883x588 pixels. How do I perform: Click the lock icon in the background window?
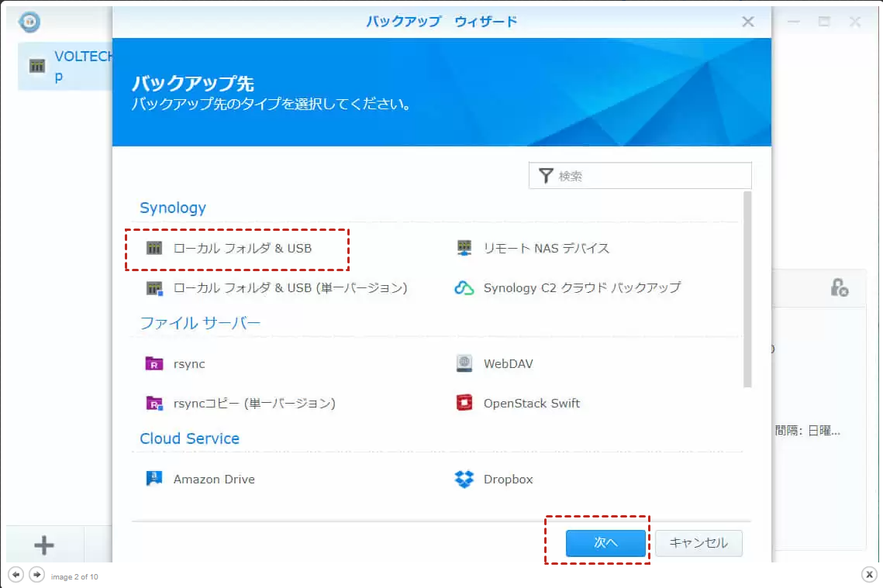pyautogui.click(x=839, y=287)
